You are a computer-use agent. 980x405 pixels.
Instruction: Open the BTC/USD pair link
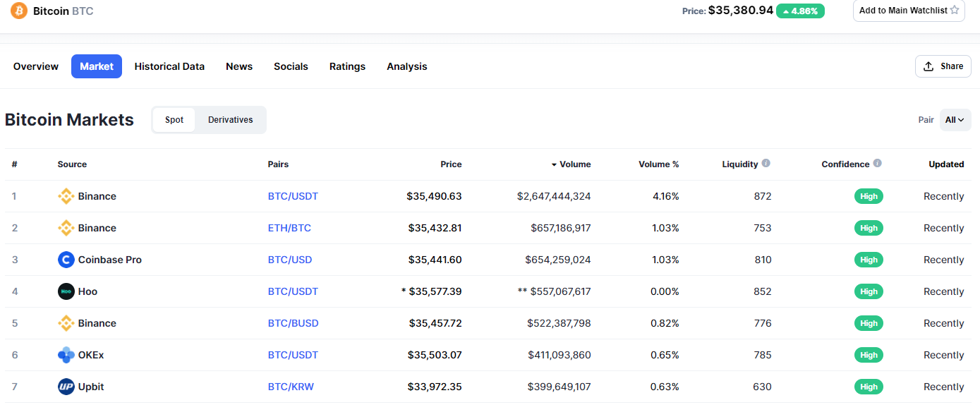[x=290, y=260]
